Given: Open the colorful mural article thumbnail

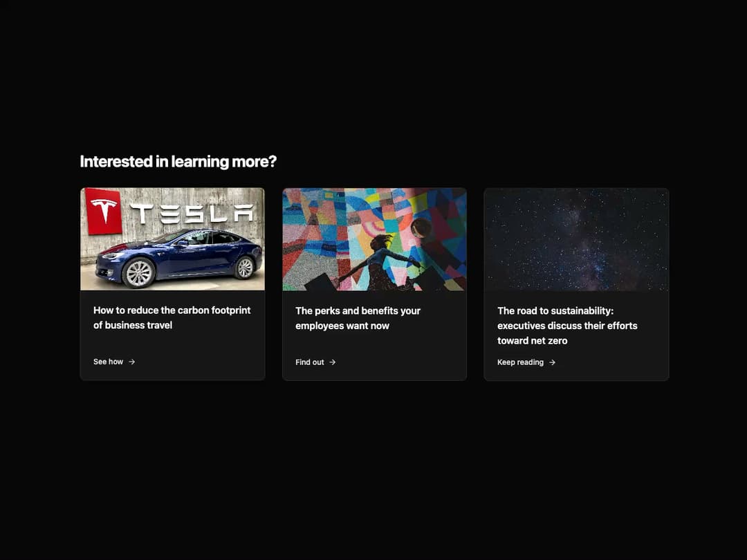Looking at the screenshot, I should 374,239.
